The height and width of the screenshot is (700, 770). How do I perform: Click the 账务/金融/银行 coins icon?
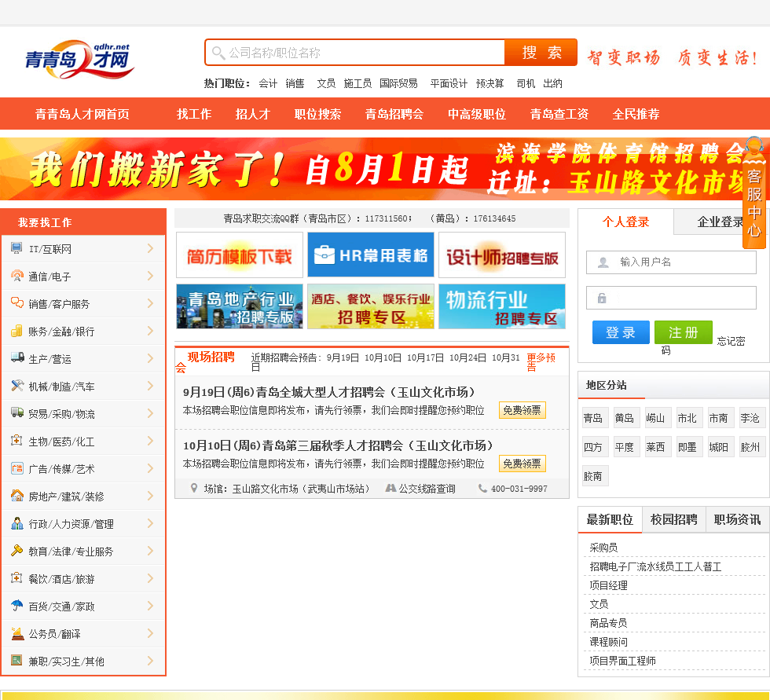[x=16, y=331]
